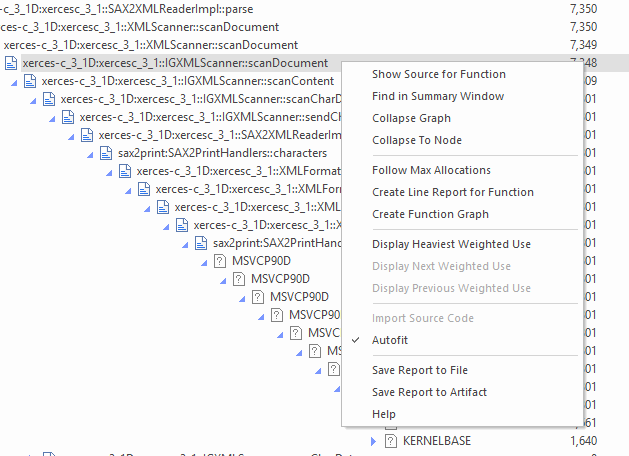Choose Display Heaviest Weighted Use
The image size is (629, 456).
451,244
